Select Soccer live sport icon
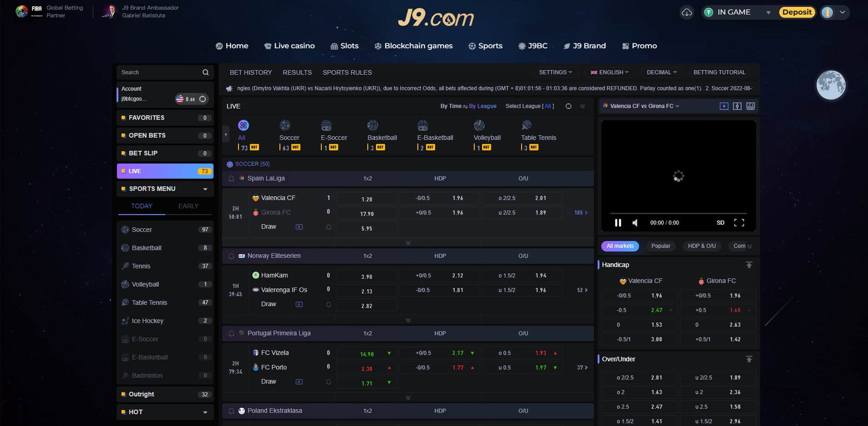Screen dimensions: 868x426 [285, 125]
